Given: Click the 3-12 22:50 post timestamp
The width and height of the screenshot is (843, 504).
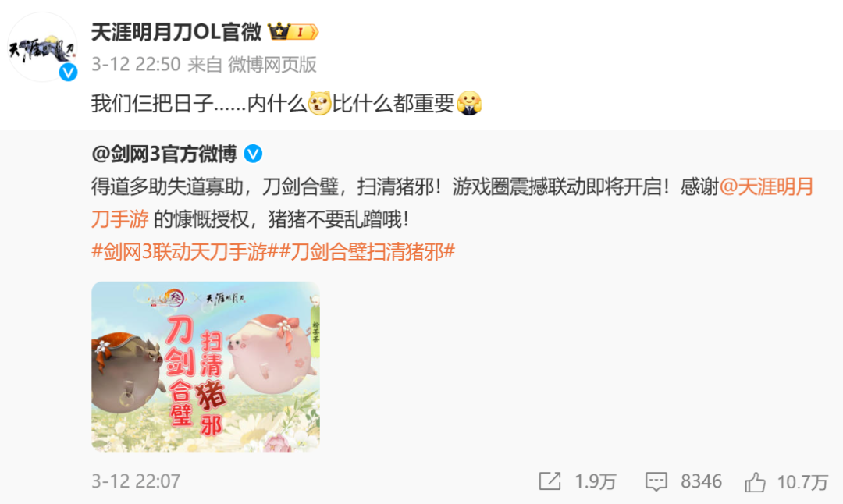Looking at the screenshot, I should 136,65.
